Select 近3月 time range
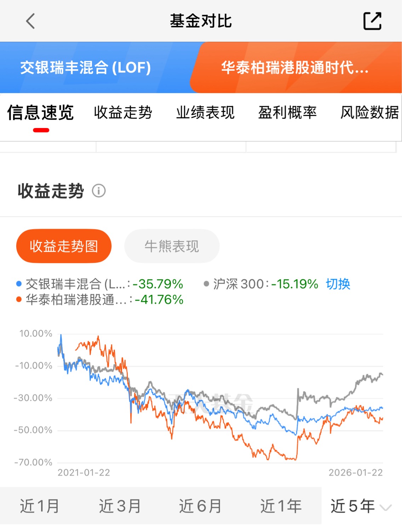The height and width of the screenshot is (532, 402). (x=120, y=506)
